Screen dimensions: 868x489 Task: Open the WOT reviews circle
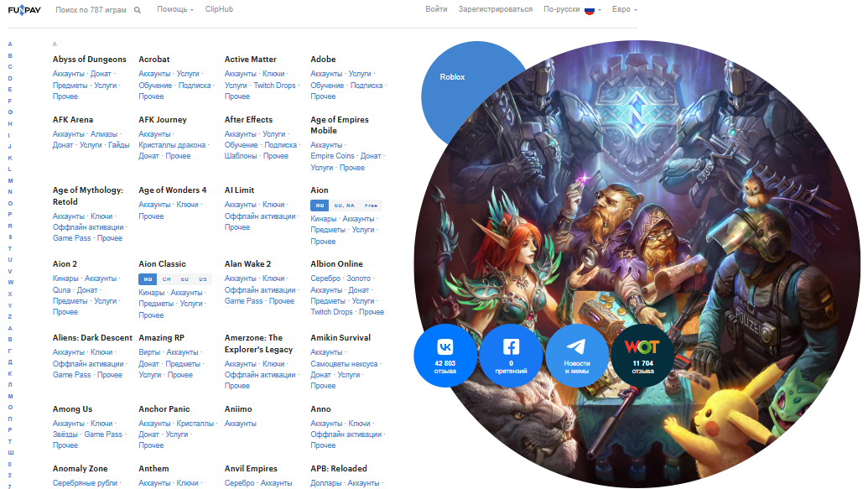click(642, 355)
